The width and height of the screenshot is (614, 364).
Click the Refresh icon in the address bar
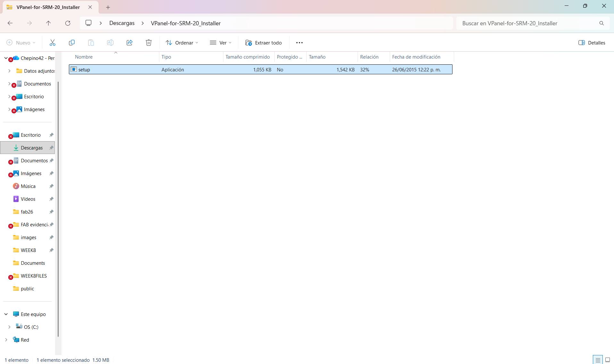tap(68, 23)
